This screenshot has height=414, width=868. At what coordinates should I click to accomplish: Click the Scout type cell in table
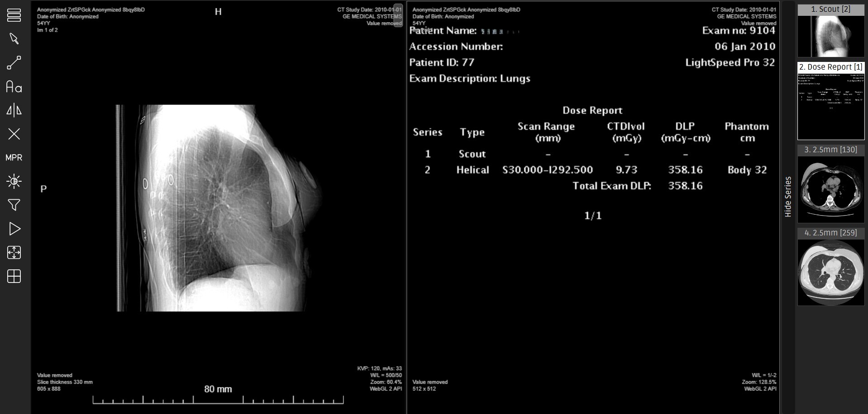[x=472, y=154]
